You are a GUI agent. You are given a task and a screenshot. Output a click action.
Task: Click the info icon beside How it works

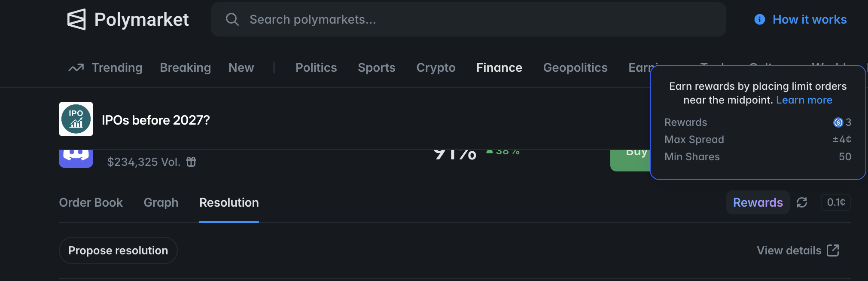759,19
